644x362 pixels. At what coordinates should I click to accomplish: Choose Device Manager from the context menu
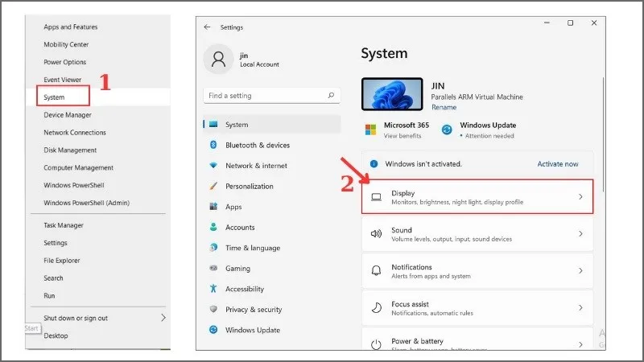(x=67, y=115)
